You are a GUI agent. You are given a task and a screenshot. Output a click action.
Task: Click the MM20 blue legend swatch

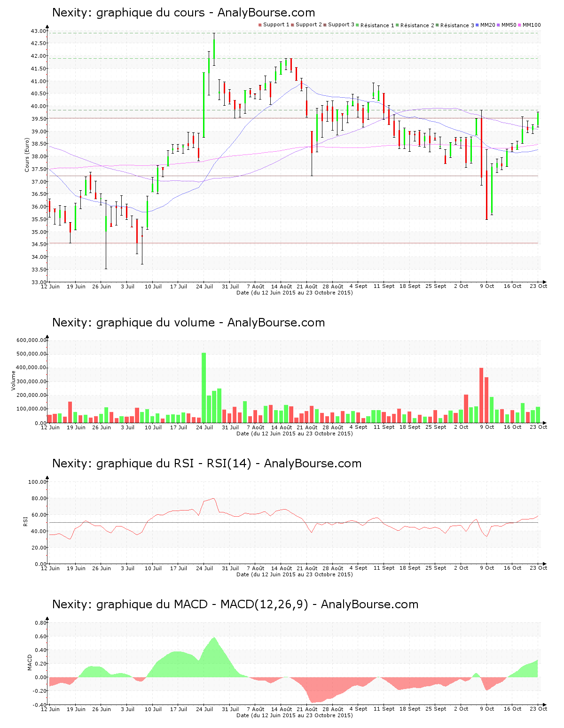click(477, 25)
